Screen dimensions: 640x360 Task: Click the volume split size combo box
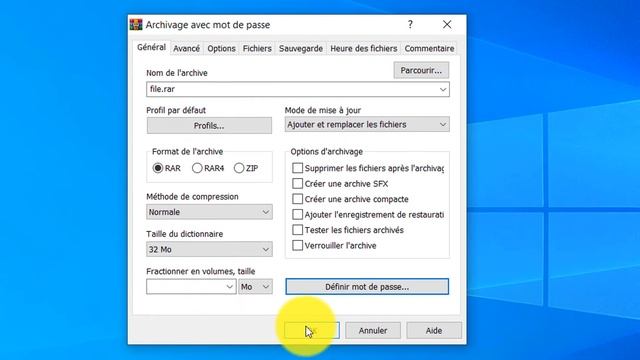pyautogui.click(x=191, y=287)
